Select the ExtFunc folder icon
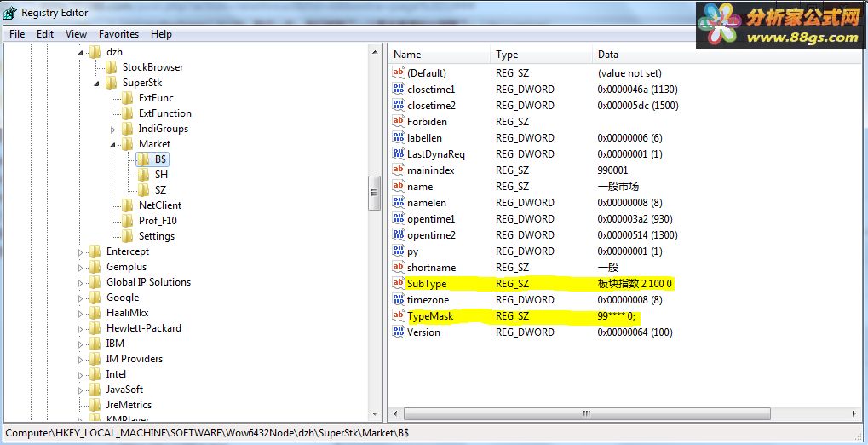 (x=127, y=98)
